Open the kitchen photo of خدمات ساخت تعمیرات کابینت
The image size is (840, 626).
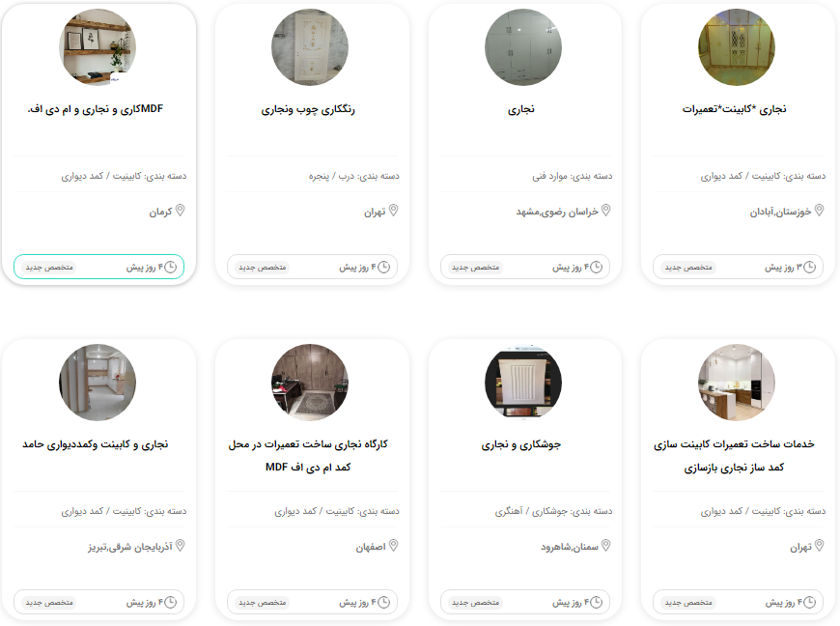click(x=737, y=383)
